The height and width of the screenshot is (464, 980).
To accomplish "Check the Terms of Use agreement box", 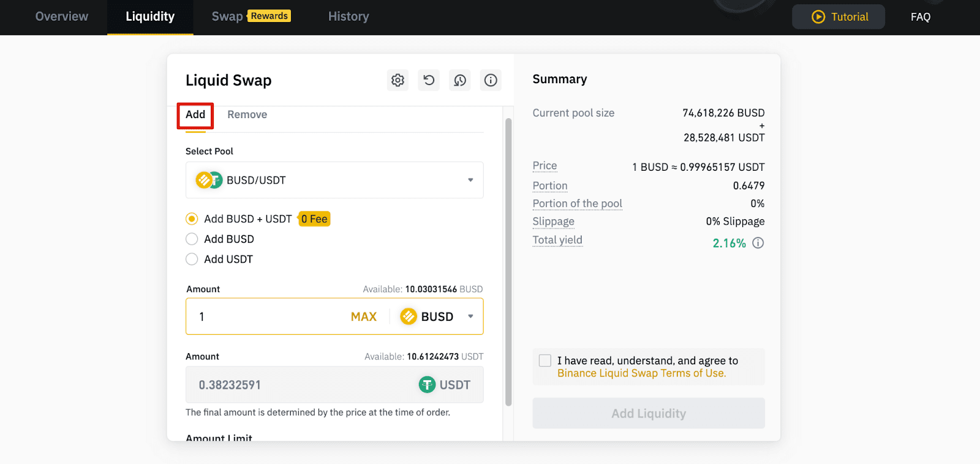I will click(x=545, y=361).
